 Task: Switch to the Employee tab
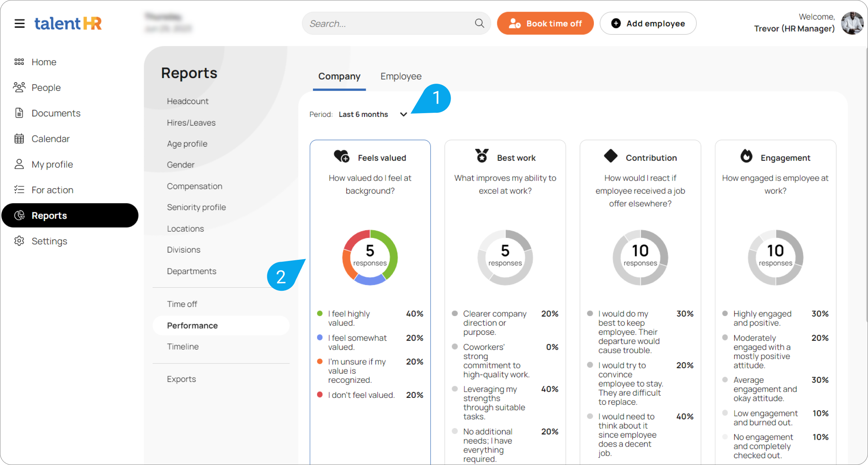[401, 76]
